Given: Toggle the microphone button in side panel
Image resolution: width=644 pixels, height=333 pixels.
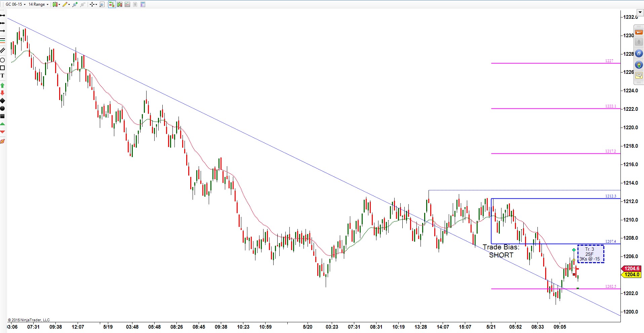Looking at the screenshot, I should pos(639,42).
